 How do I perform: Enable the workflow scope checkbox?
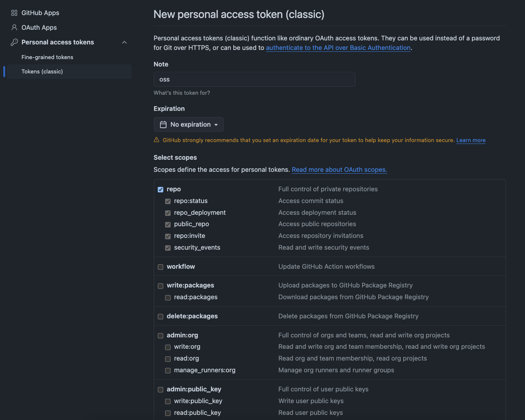click(x=161, y=267)
